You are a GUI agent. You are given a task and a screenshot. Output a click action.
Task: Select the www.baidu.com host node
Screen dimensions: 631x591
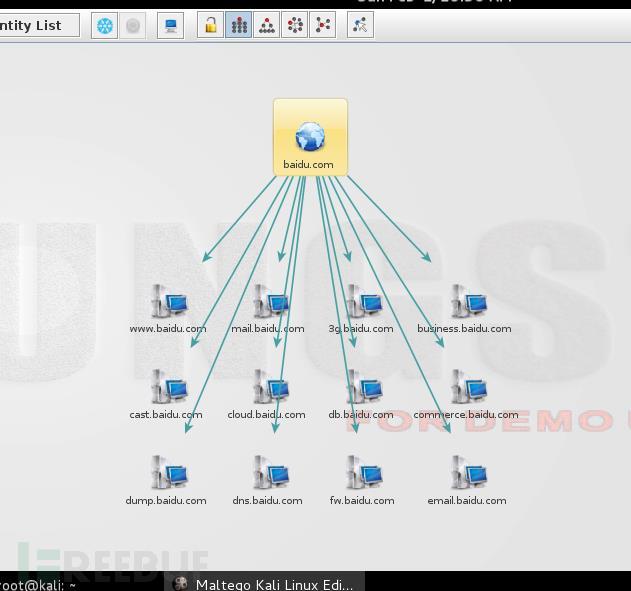[169, 309]
